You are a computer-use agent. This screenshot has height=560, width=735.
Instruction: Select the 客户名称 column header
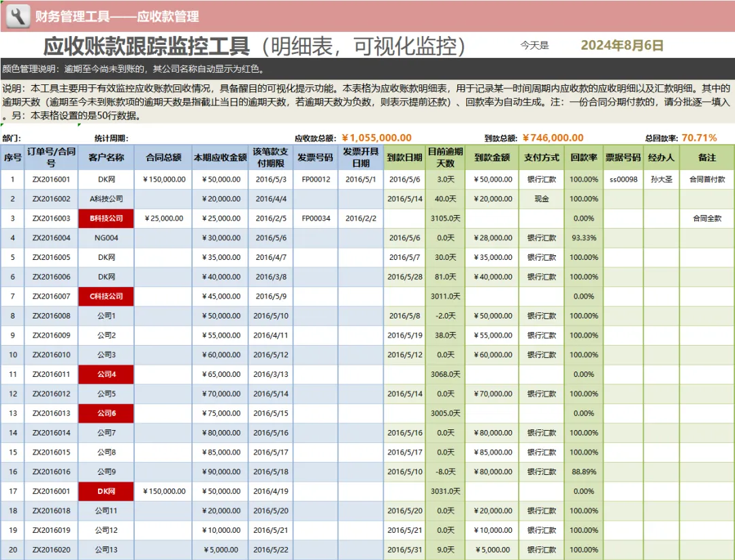click(106, 157)
